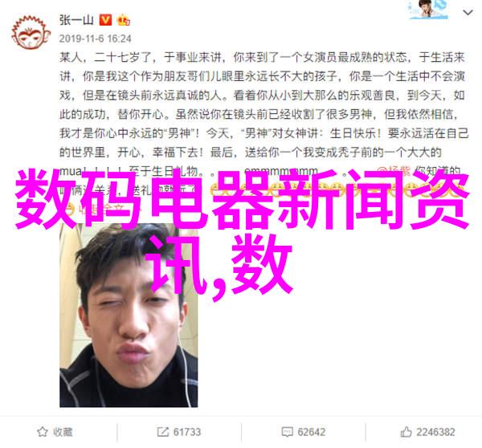Image resolution: width=482 pixels, height=448 pixels.
Task: Click the repost arrow icon
Action: pos(162,432)
